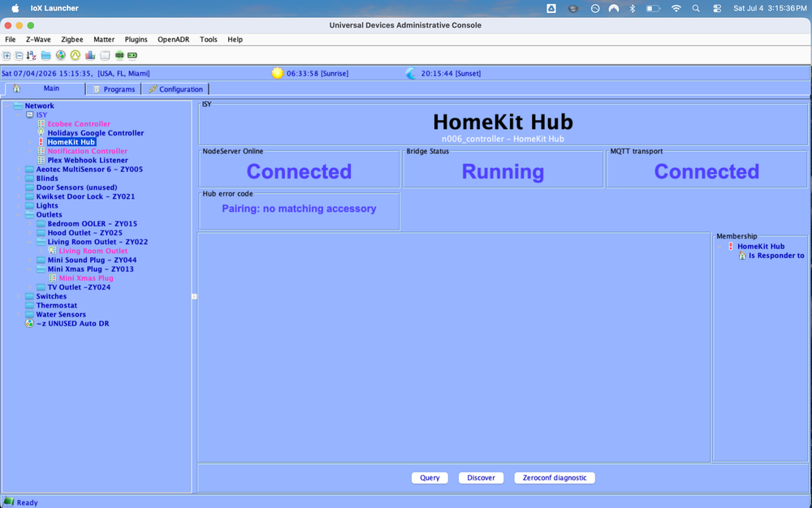The image size is (812, 508).
Task: Click the Plex Webhook Listener node icon
Action: (41, 161)
